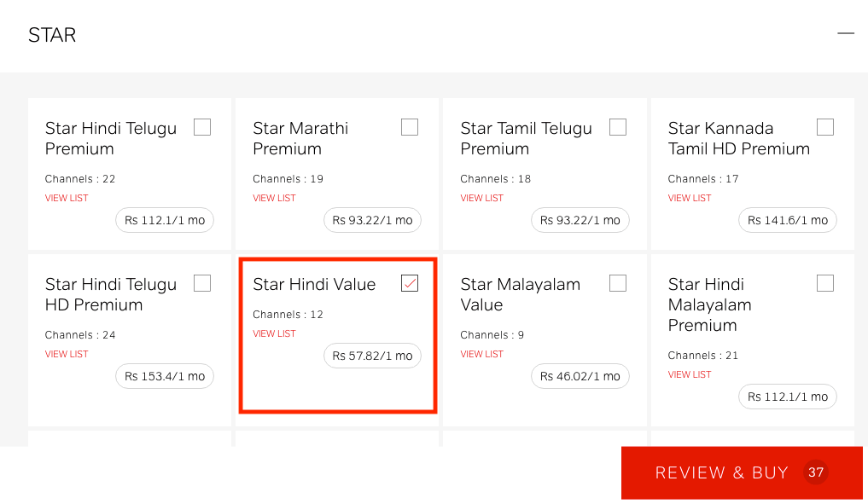Image resolution: width=868 pixels, height=504 pixels.
Task: Check the Star Tamil Telugu Premium box
Action: (618, 127)
